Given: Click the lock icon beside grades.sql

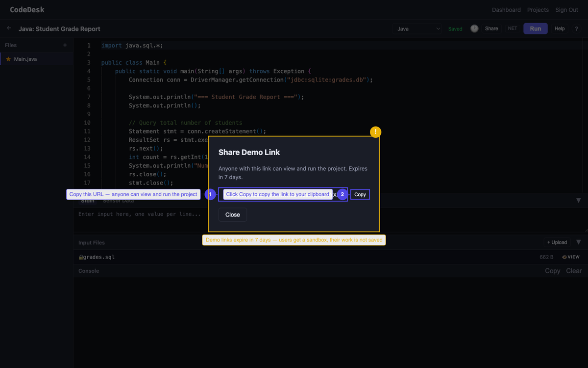Looking at the screenshot, I should (x=81, y=257).
